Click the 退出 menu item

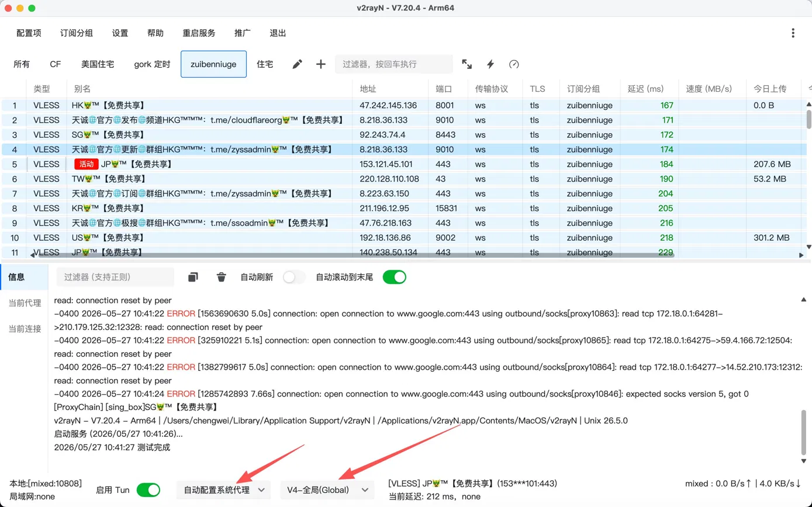tap(278, 33)
